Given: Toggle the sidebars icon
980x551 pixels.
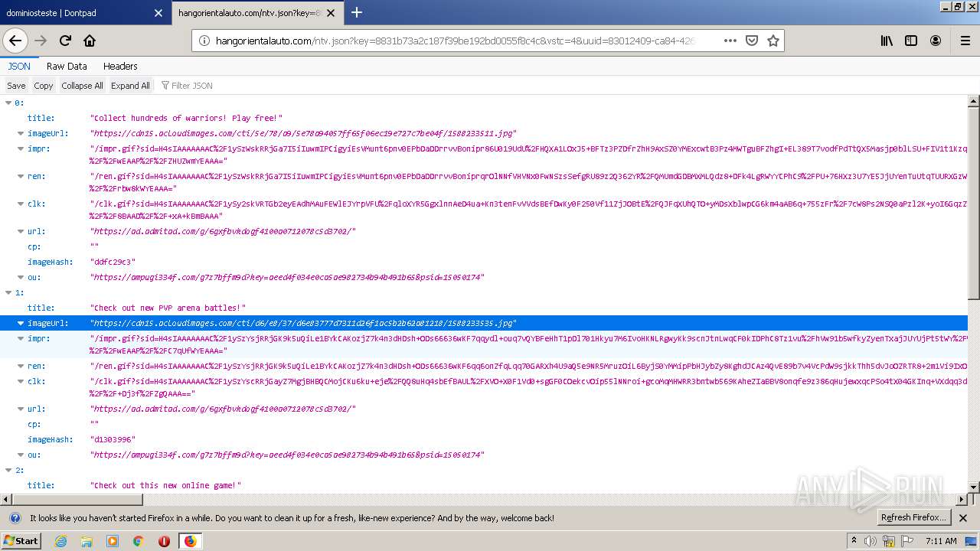Looking at the screenshot, I should click(911, 41).
